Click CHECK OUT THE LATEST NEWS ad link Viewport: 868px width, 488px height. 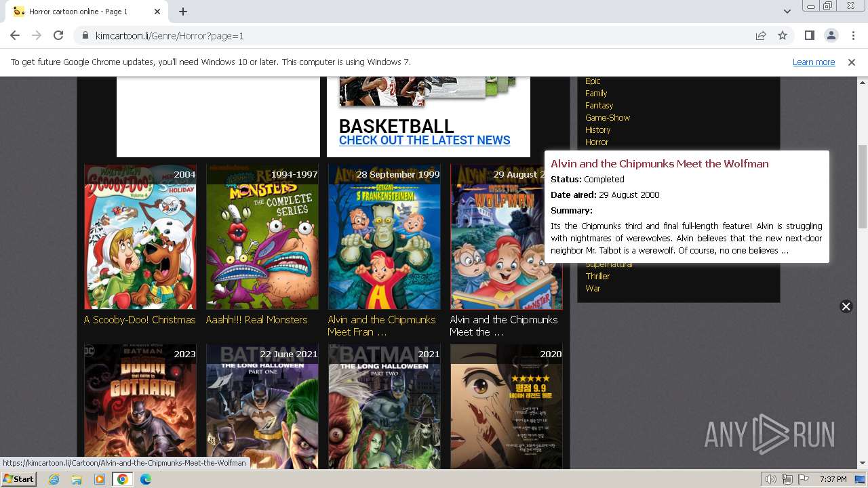(425, 140)
